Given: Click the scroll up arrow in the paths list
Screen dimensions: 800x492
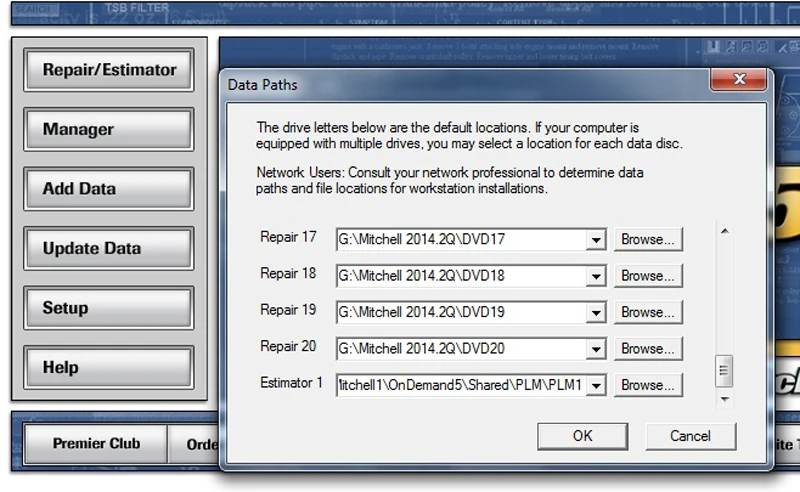Looking at the screenshot, I should [x=724, y=231].
